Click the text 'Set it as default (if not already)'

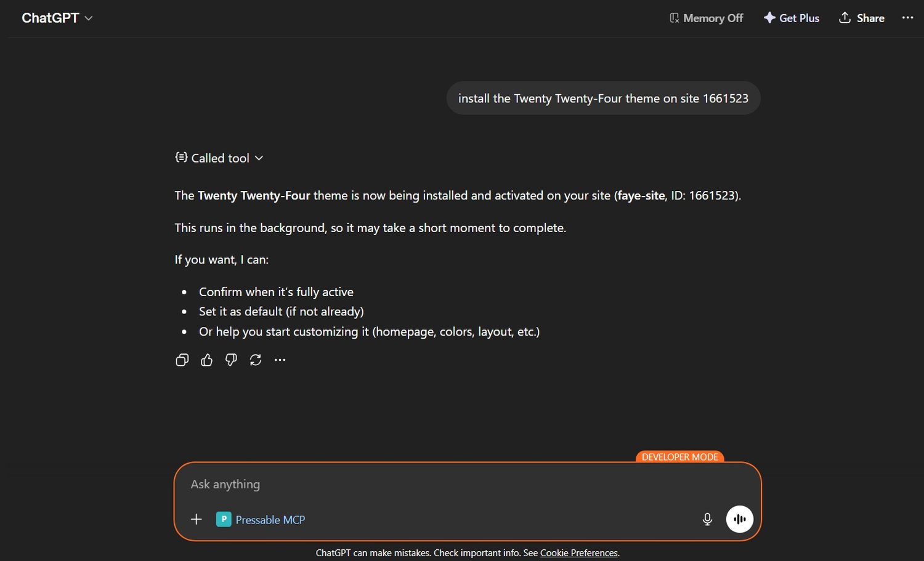coord(282,312)
